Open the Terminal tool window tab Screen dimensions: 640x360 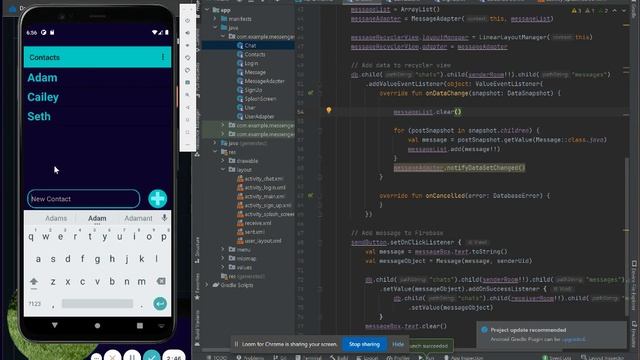[309, 358]
